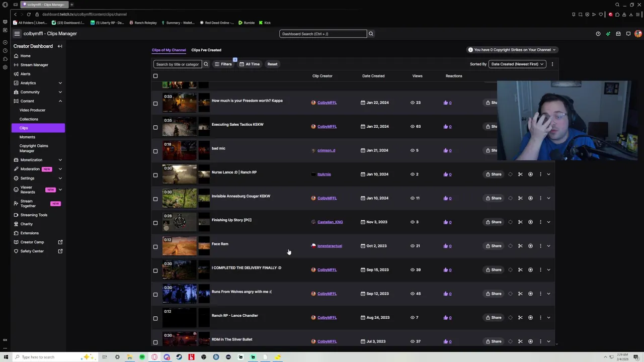Click crosshair icon for Nurse Lance clip
Image resolution: width=644 pixels, height=362 pixels.
(510, 174)
